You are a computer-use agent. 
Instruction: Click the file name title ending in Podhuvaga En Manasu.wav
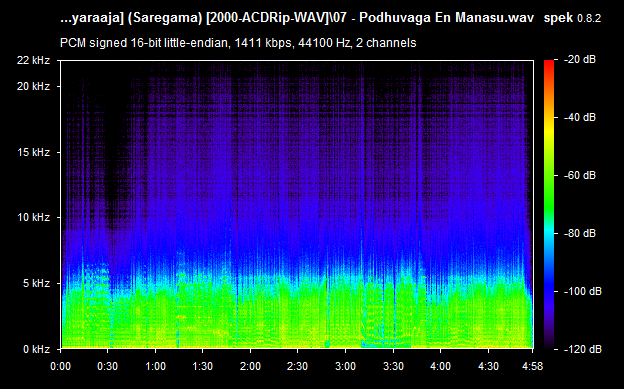[x=297, y=18]
